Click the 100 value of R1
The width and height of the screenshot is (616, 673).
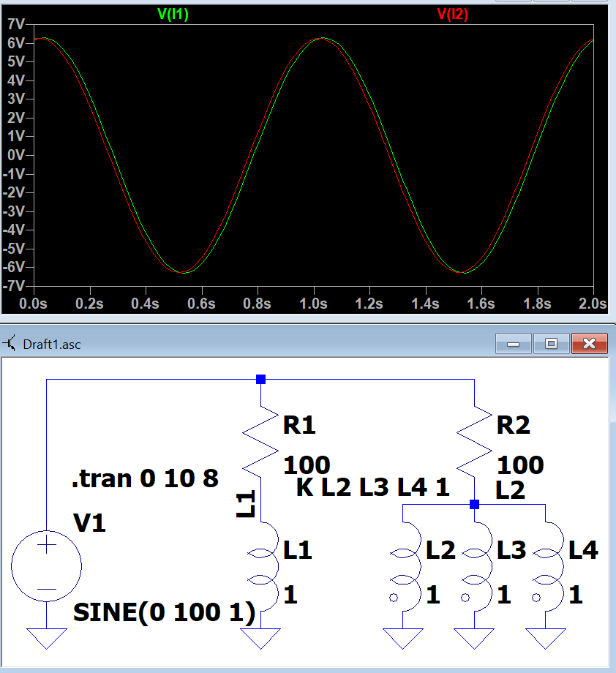(x=307, y=465)
